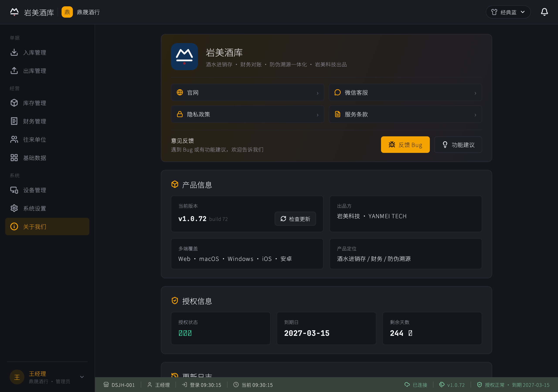Click the 微信客服 chat bubble icon

tap(338, 92)
